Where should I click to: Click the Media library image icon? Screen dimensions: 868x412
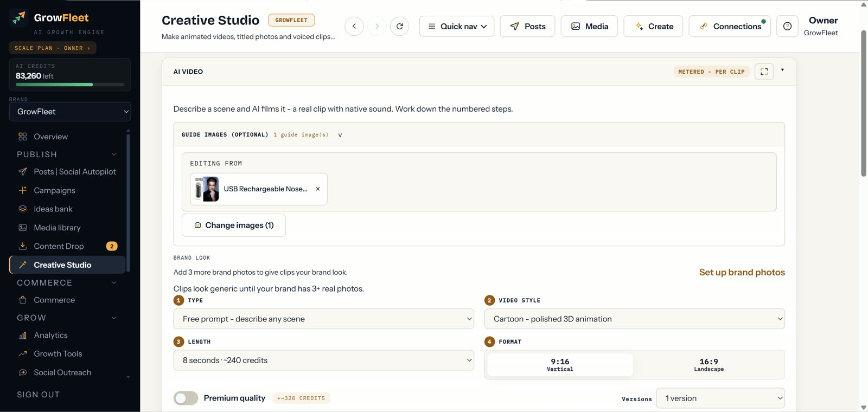[23, 228]
